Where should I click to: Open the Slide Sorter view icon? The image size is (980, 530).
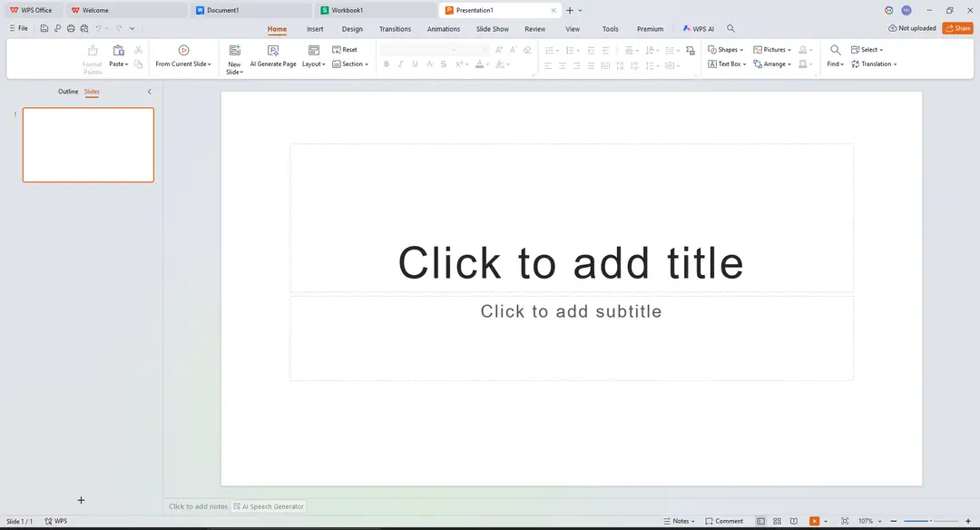tap(777, 521)
